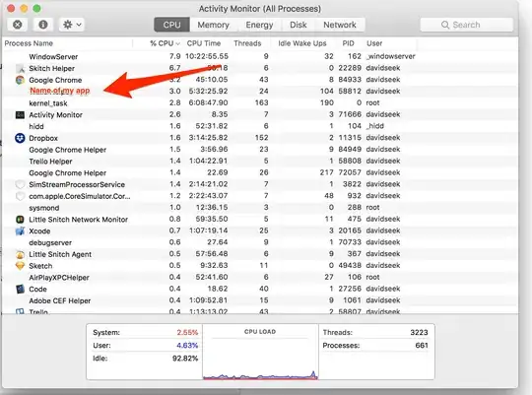Click CPU time 3:14:25.82 for Dropbox
Image resolution: width=532 pixels, height=395 pixels.
point(209,138)
